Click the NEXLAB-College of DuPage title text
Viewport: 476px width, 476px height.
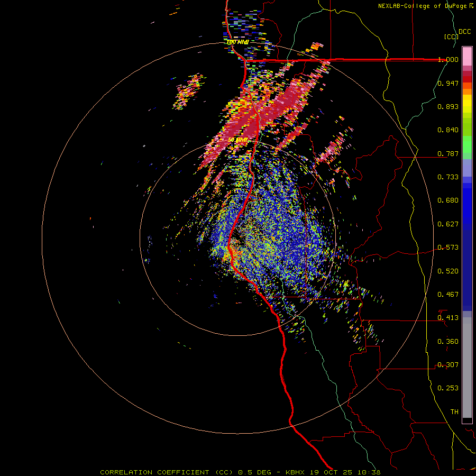point(426,6)
